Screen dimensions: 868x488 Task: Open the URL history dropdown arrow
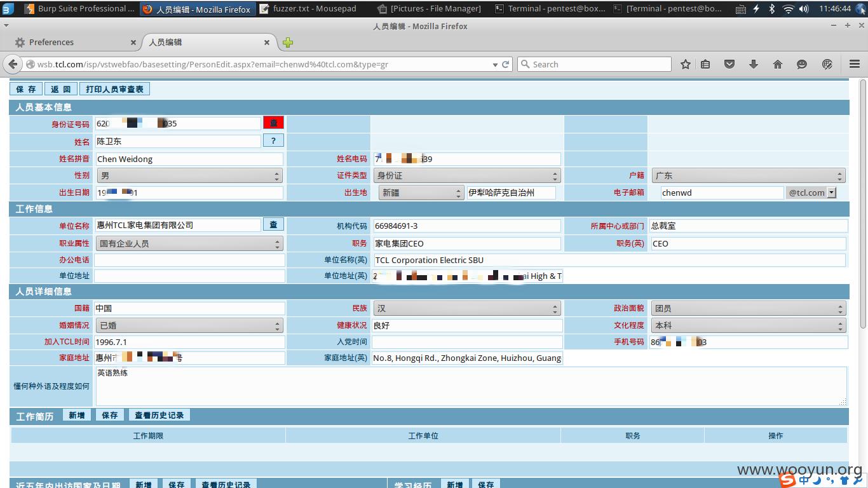495,65
